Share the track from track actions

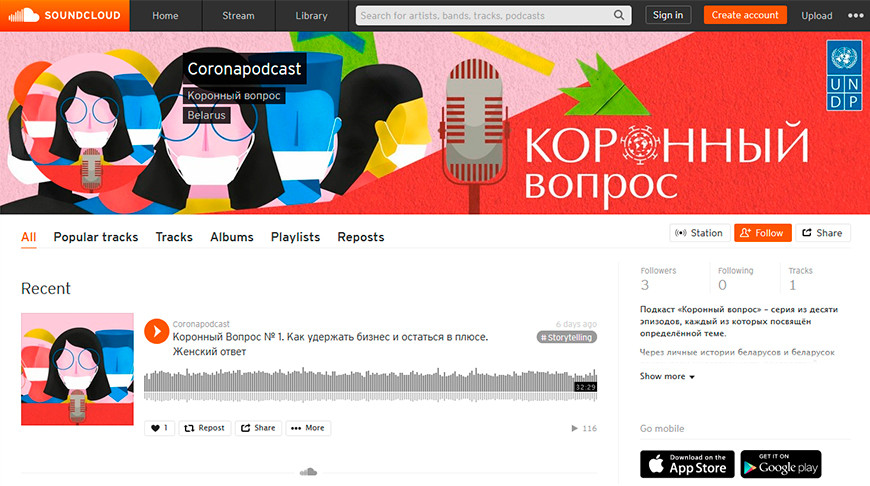click(x=258, y=428)
